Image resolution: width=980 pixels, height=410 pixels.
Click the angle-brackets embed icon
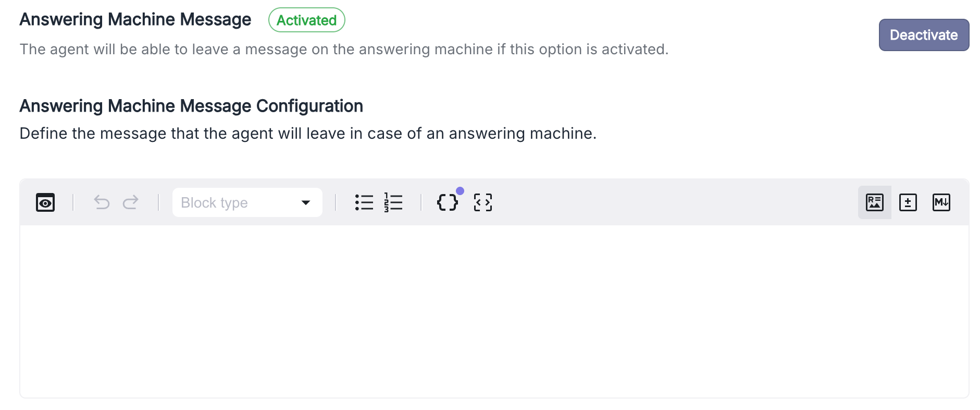click(482, 202)
